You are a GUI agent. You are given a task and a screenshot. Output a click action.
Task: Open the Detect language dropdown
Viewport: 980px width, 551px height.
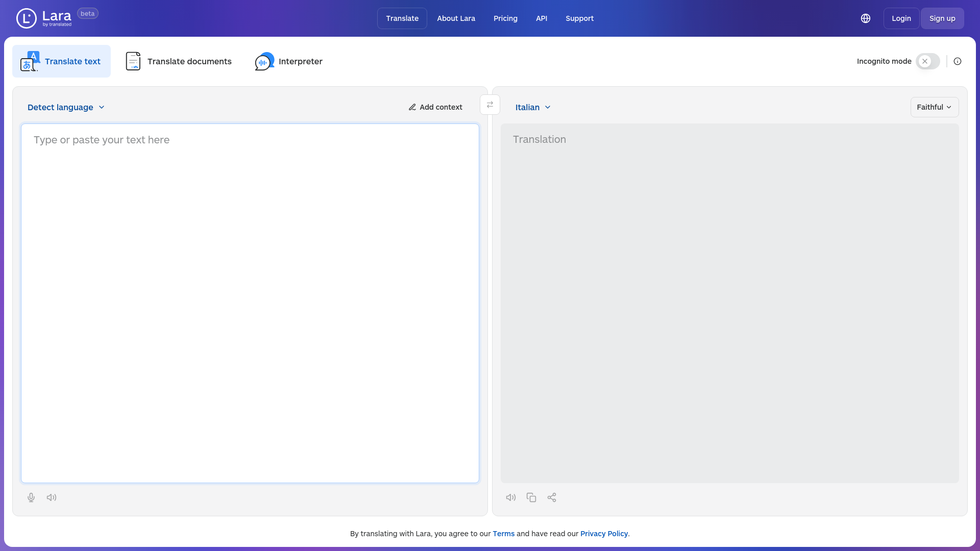click(65, 107)
